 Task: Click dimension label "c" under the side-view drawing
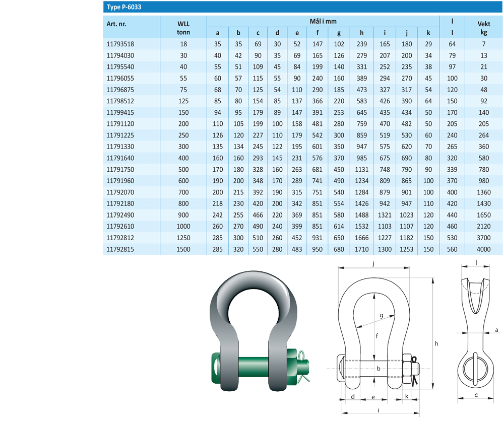pos(476,395)
